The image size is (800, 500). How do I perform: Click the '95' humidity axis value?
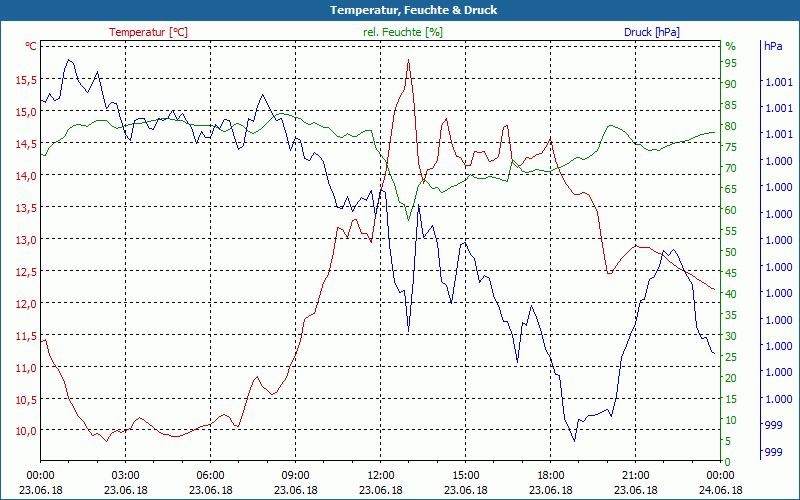click(731, 63)
